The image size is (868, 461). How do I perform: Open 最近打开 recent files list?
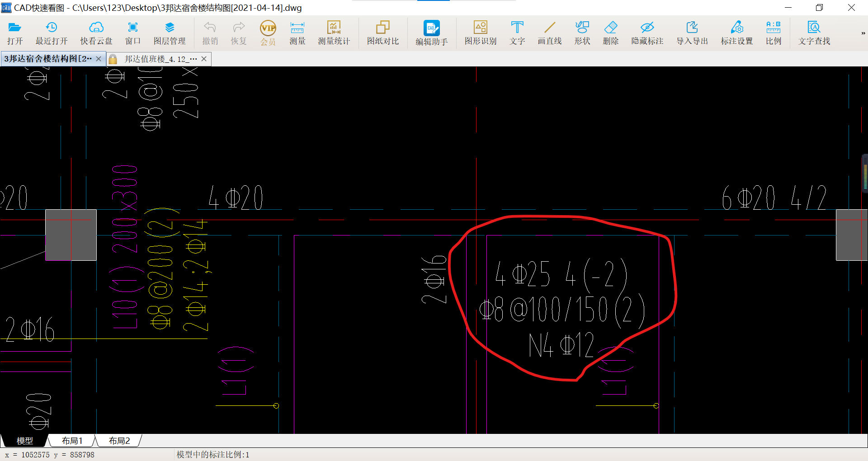coord(52,33)
